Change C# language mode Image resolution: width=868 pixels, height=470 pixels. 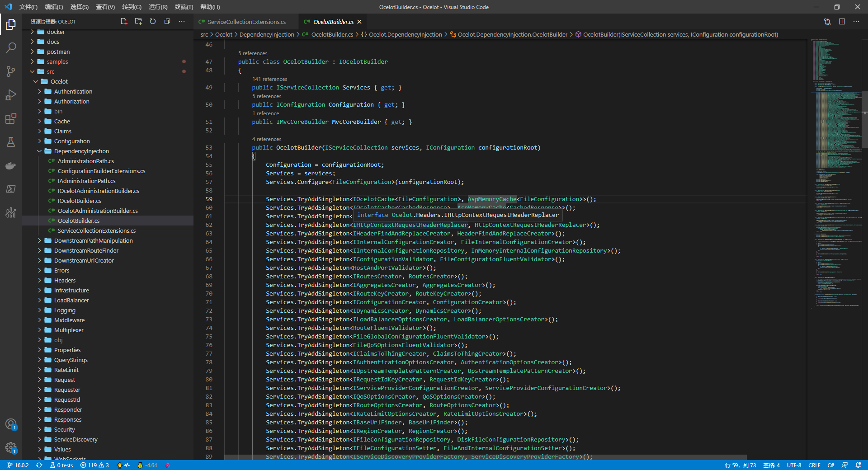coord(831,465)
